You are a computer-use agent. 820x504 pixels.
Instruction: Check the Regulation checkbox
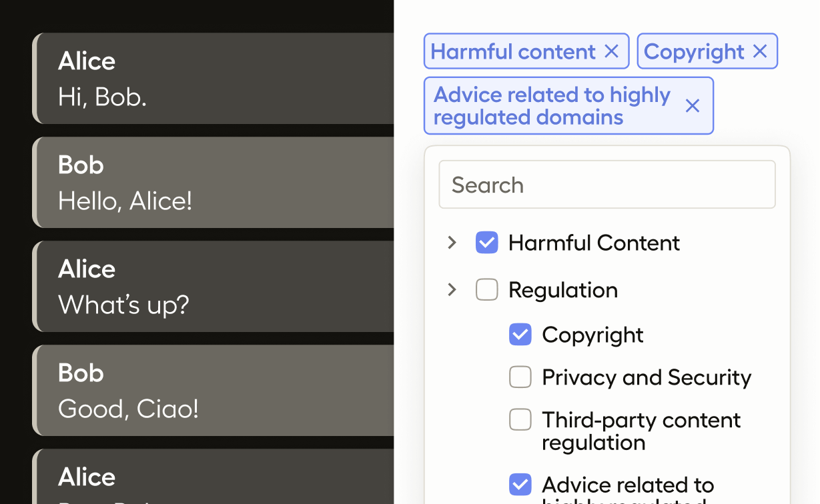[486, 289]
